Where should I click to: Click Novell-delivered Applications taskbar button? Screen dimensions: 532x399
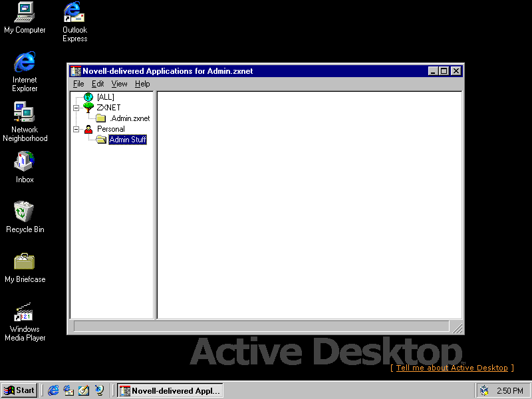pos(170,390)
